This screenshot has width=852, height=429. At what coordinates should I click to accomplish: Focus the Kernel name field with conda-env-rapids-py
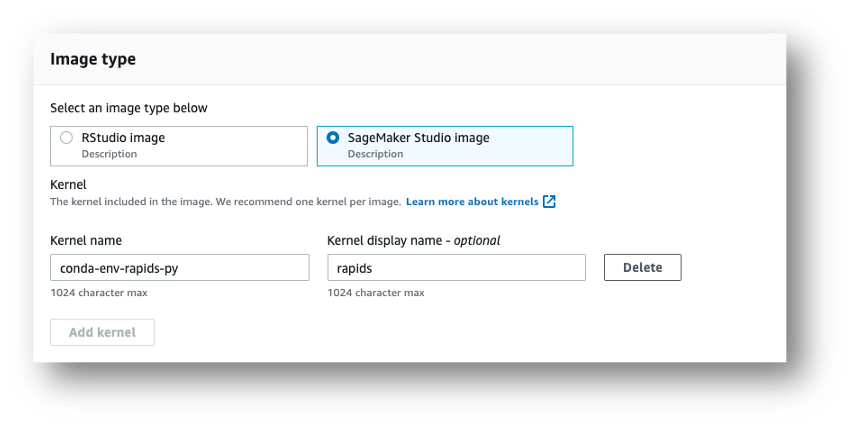click(x=180, y=268)
